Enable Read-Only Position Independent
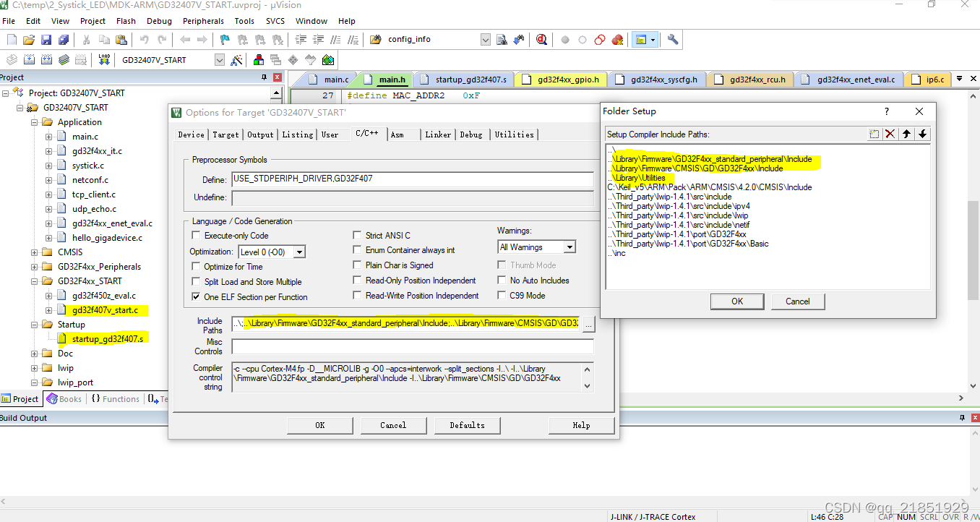980x522 pixels. click(357, 281)
